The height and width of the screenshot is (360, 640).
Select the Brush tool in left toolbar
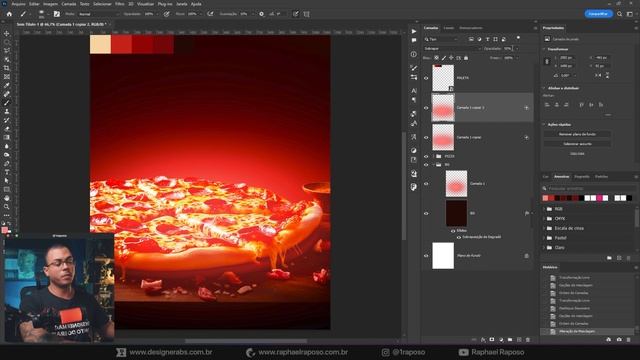point(7,103)
